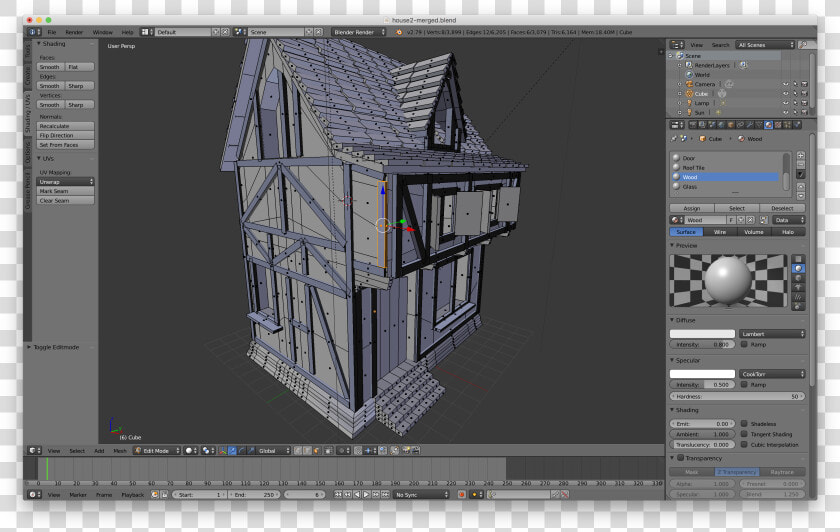The image size is (840, 532).
Task: Collapse the Preview panel
Action: (672, 245)
